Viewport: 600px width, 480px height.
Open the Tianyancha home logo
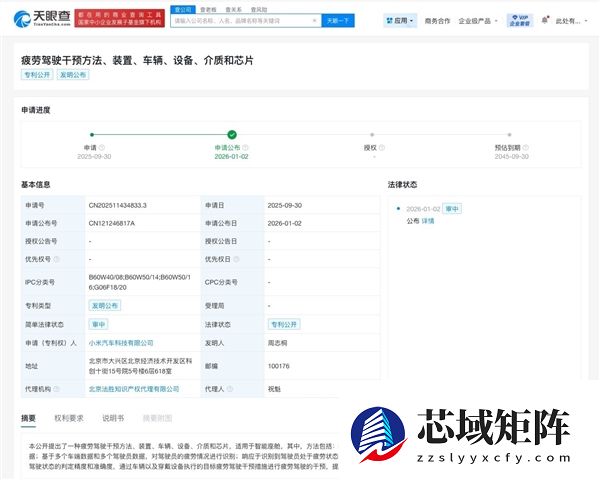[42, 18]
